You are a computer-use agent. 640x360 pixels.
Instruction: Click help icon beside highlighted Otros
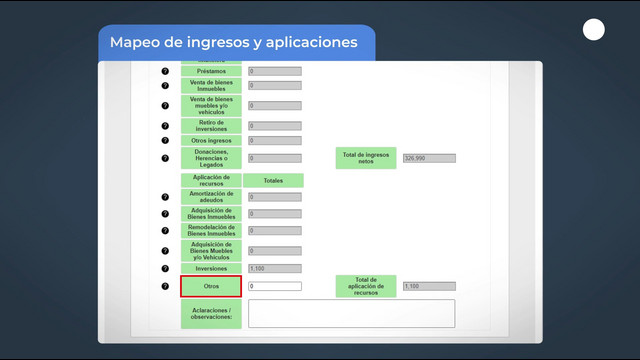[x=165, y=286]
